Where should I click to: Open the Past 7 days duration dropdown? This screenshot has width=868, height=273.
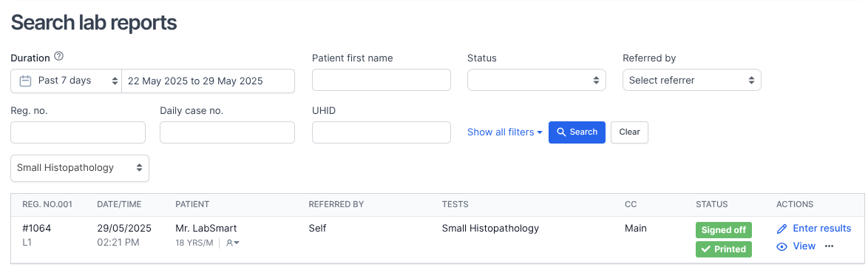67,81
